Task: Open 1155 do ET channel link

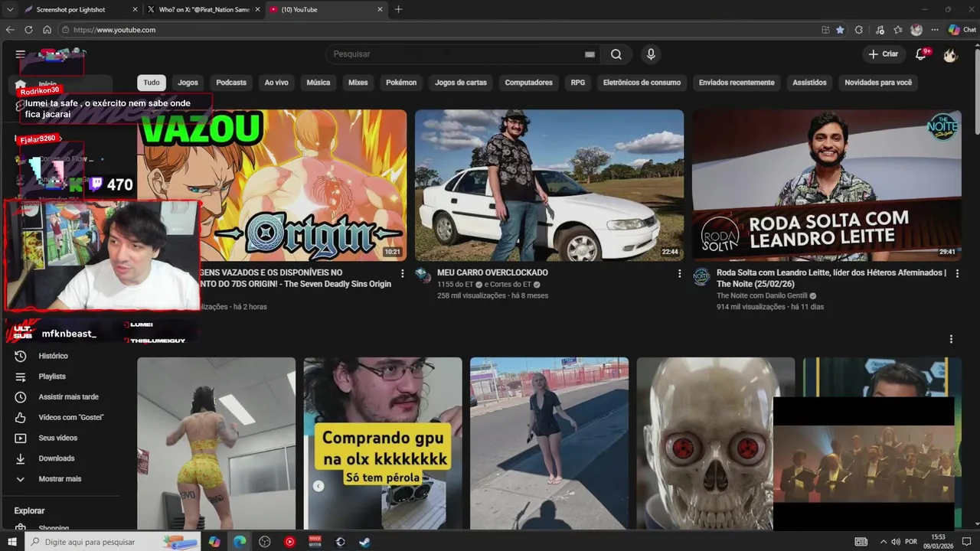Action: click(x=457, y=285)
